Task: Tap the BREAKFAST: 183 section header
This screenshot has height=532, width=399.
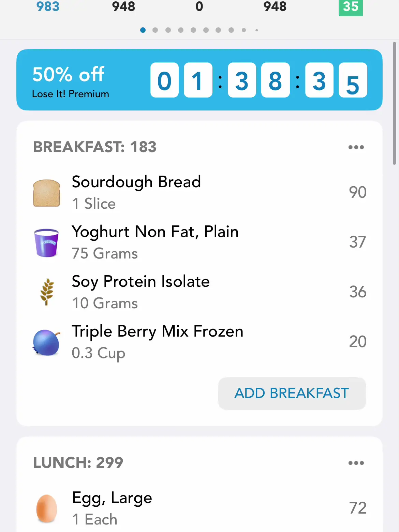Action: 94,147
